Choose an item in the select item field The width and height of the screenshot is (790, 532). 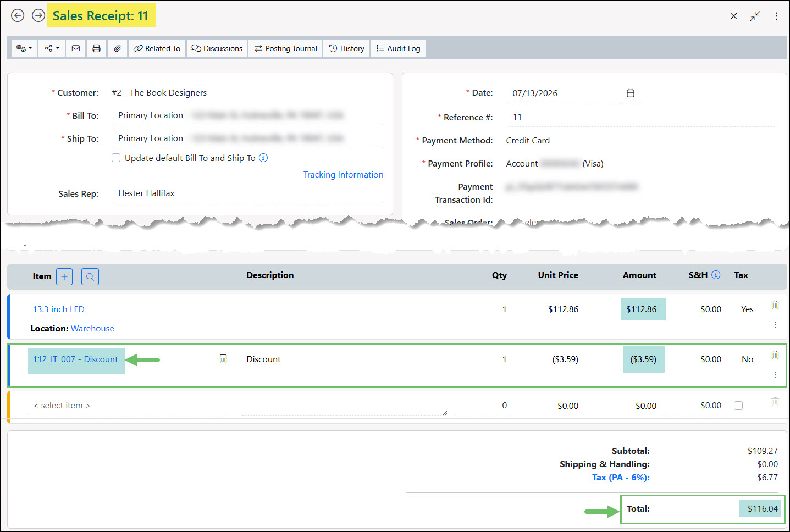126,406
